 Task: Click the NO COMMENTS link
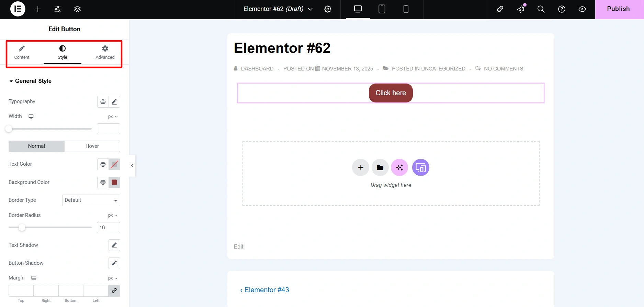pos(504,69)
